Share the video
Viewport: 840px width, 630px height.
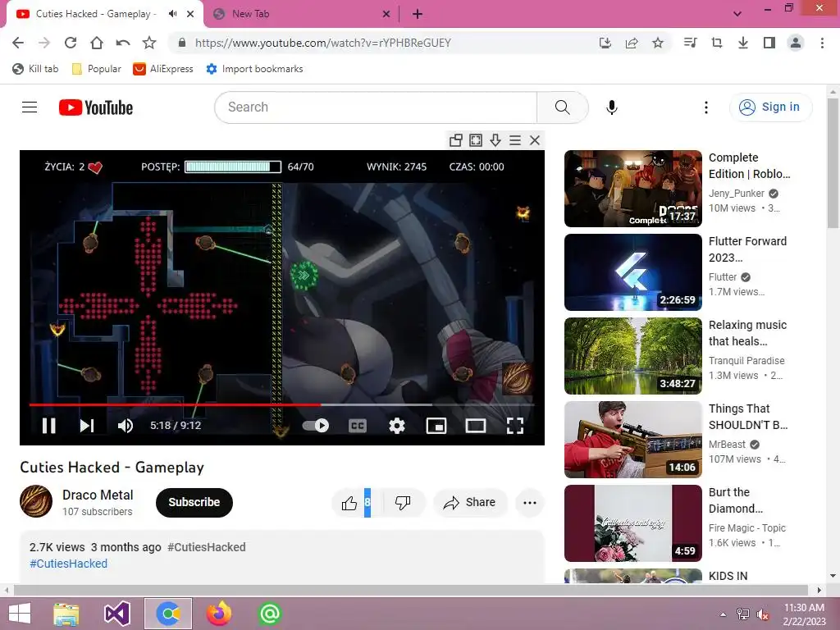coord(470,503)
